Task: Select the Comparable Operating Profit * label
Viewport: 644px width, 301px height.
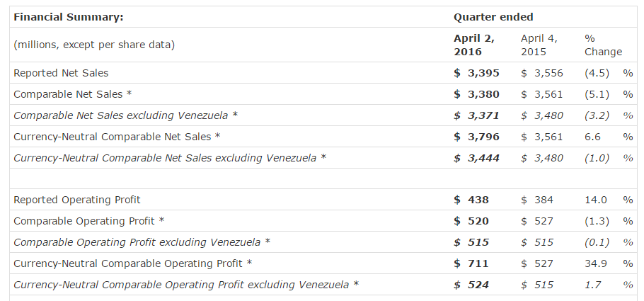Action: [88, 221]
